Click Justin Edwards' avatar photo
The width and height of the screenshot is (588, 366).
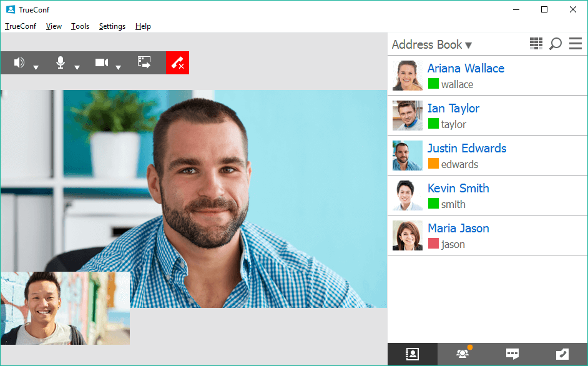click(x=407, y=156)
